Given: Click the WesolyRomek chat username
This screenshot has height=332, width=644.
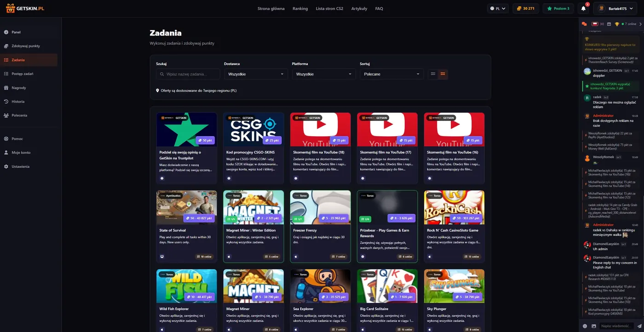Looking at the screenshot, I should pos(603,157).
